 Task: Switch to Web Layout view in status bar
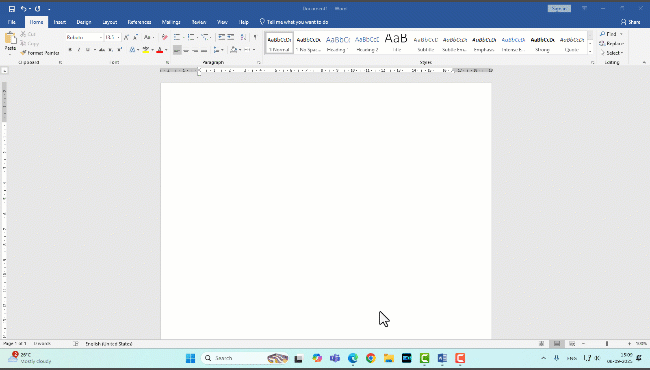tap(572, 344)
